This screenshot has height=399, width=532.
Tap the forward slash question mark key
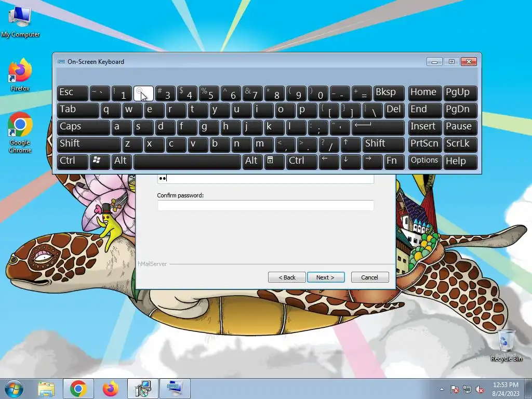pyautogui.click(x=329, y=144)
